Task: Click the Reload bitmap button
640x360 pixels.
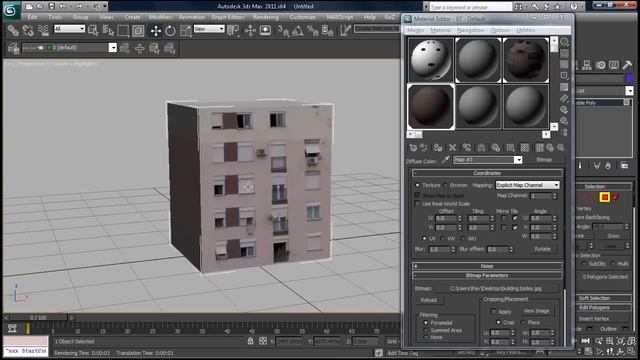Action: pyautogui.click(x=429, y=300)
